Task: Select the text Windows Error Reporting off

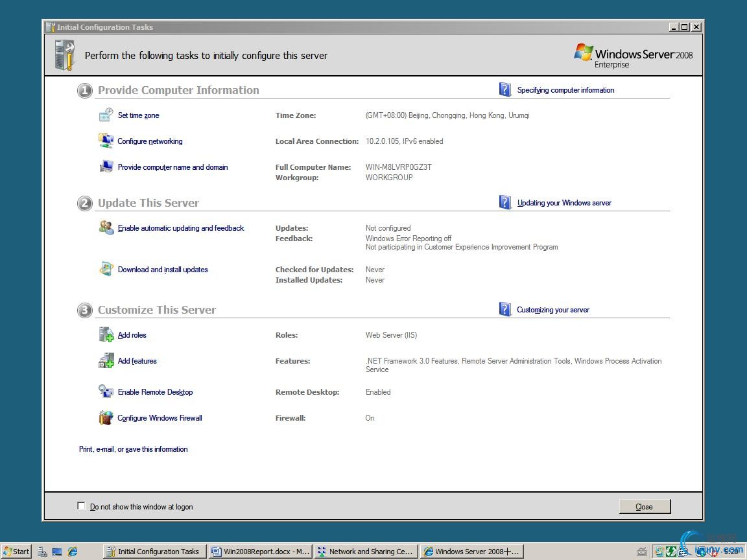Action: point(409,239)
